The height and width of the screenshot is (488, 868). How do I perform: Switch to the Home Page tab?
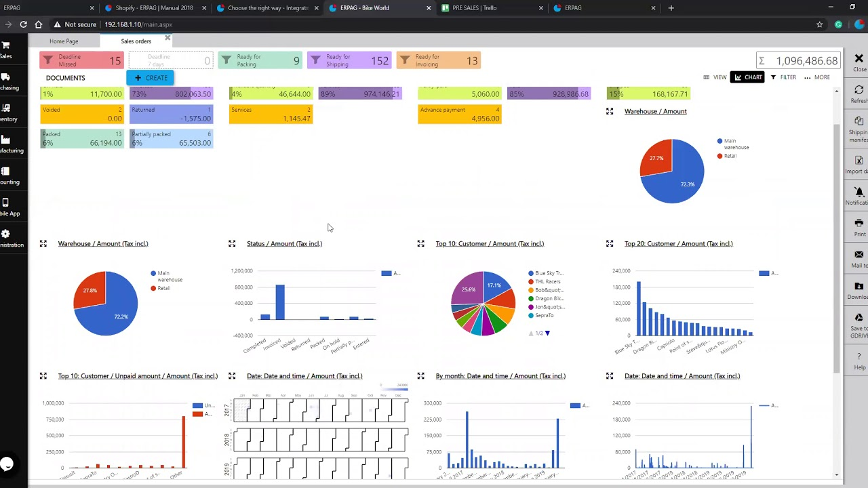coord(64,41)
